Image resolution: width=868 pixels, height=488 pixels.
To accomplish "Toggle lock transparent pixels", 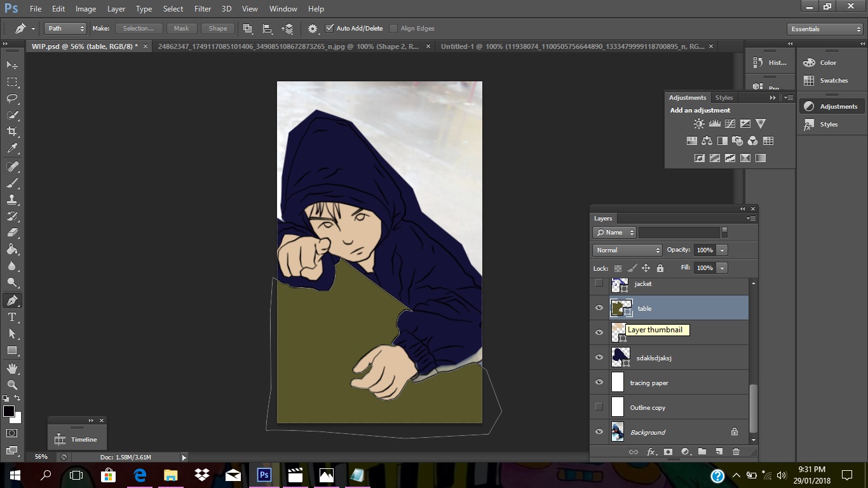I will pos(618,268).
